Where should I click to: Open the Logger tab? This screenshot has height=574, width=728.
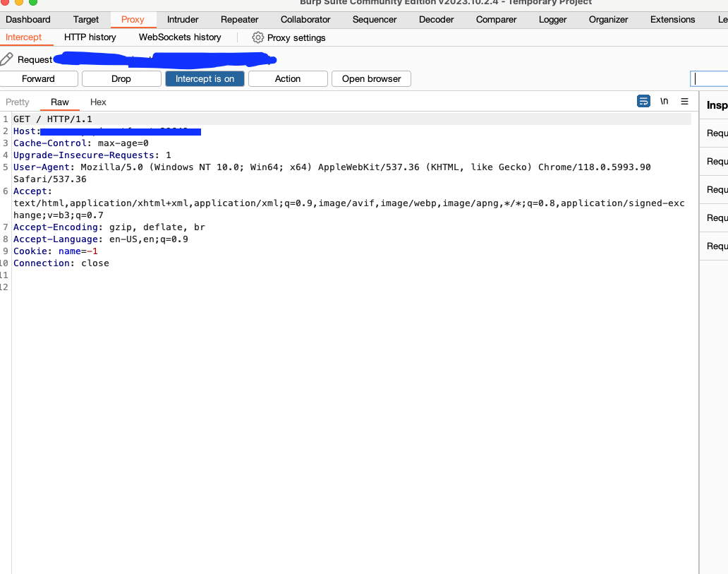pyautogui.click(x=552, y=20)
